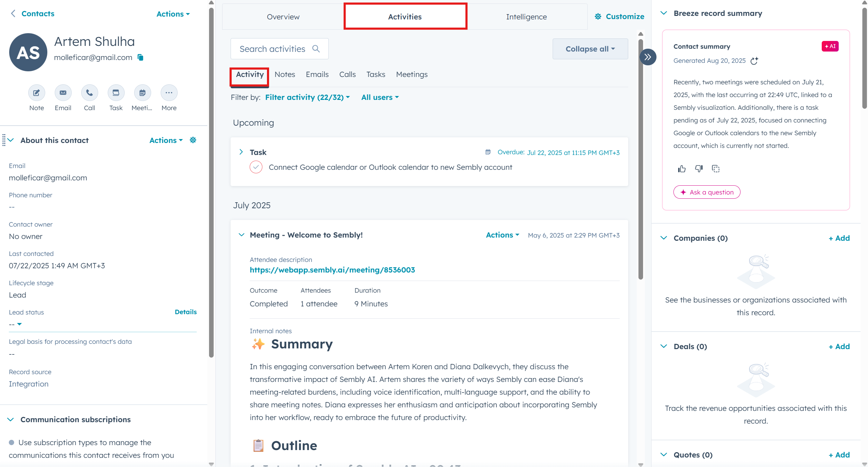The width and height of the screenshot is (868, 467).
Task: Open the Sembly meeting link
Action: (x=332, y=270)
